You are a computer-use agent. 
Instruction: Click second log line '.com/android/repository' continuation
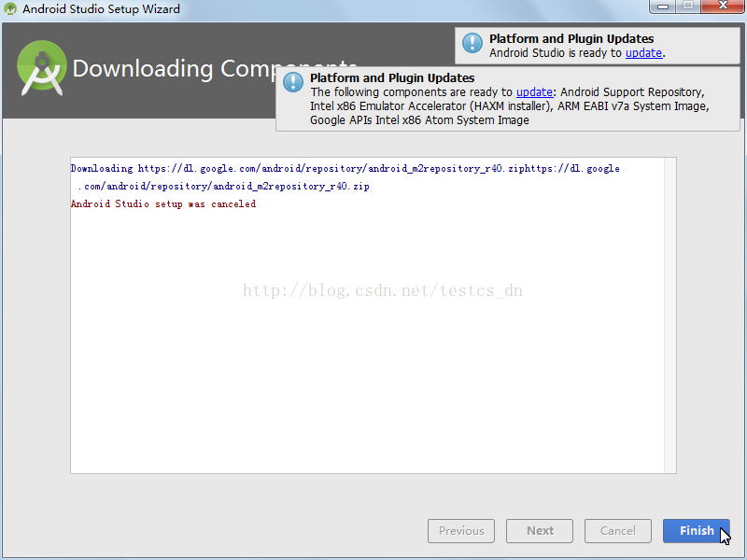coord(223,186)
